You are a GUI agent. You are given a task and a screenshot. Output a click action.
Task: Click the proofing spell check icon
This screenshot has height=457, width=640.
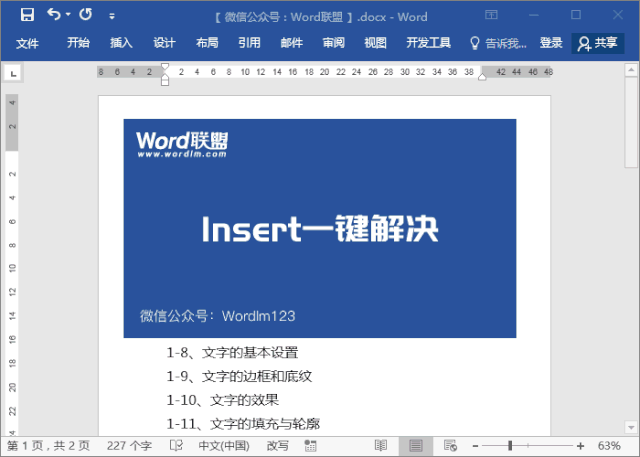point(176,445)
